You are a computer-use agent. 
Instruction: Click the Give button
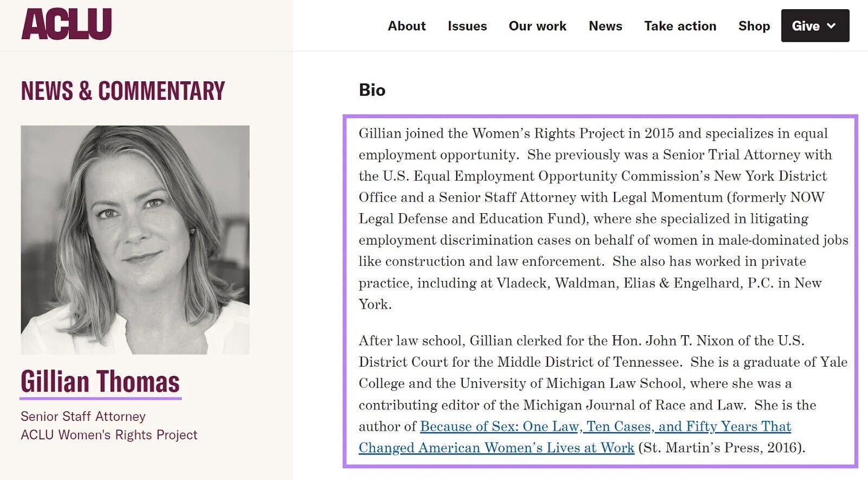pyautogui.click(x=806, y=25)
